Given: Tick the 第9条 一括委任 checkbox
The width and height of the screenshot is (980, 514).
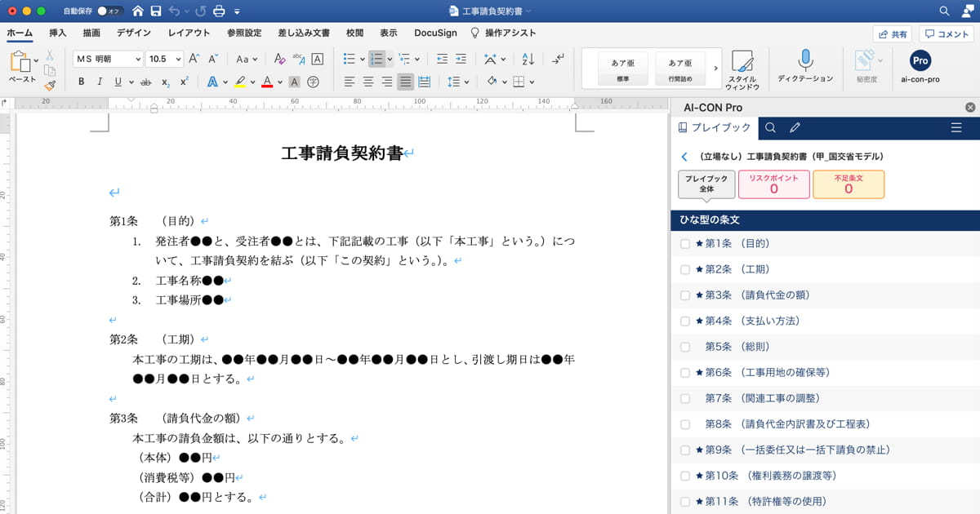Looking at the screenshot, I should (685, 450).
